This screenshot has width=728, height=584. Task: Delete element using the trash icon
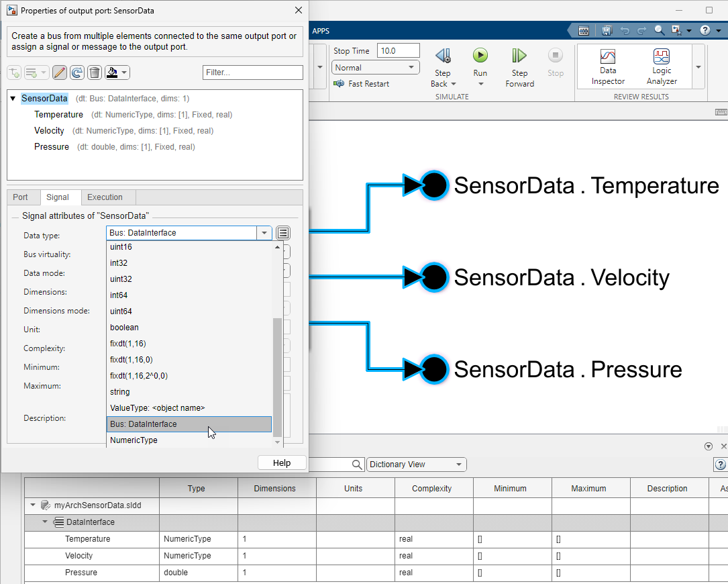pos(94,72)
